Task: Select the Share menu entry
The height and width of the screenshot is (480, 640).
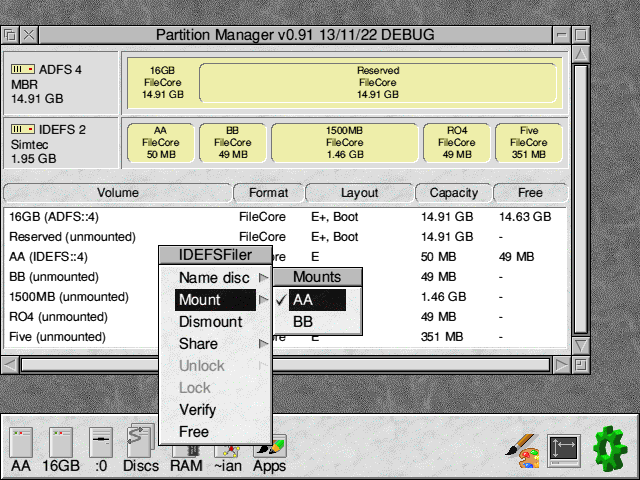Action: (x=215, y=344)
